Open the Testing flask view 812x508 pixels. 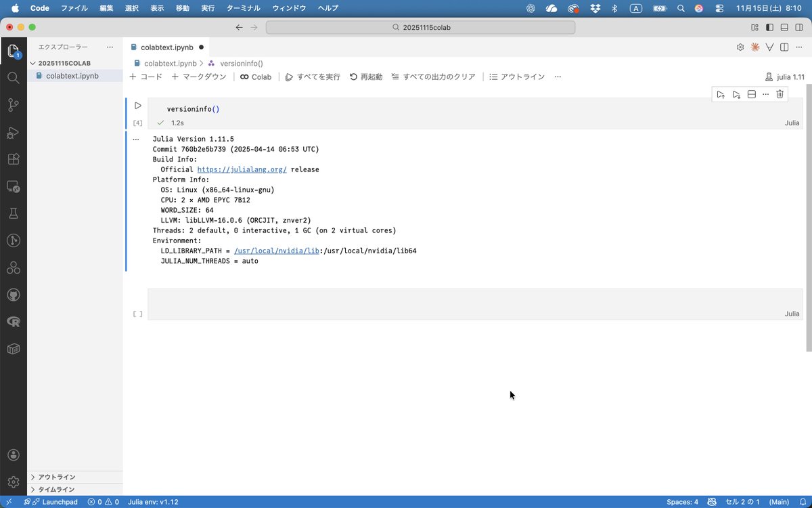click(13, 213)
